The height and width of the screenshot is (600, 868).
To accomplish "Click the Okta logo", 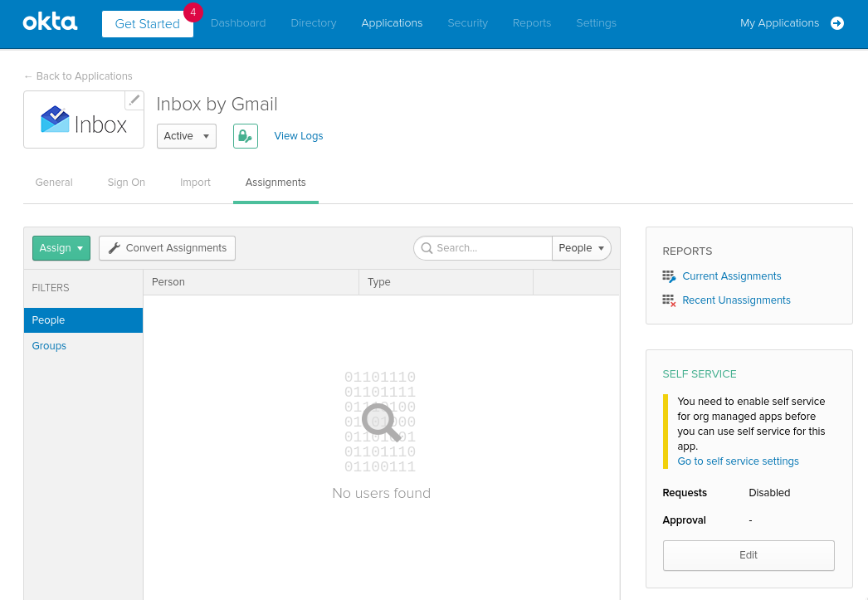I will (50, 22).
